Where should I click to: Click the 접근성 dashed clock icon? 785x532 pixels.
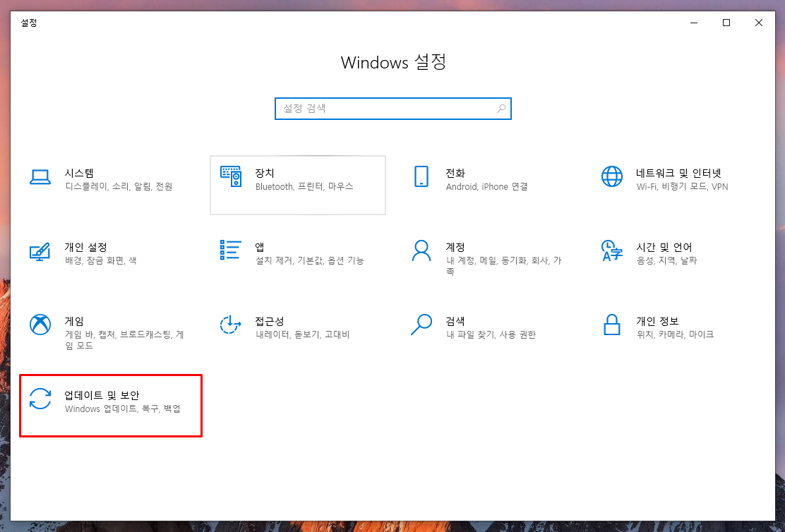231,325
